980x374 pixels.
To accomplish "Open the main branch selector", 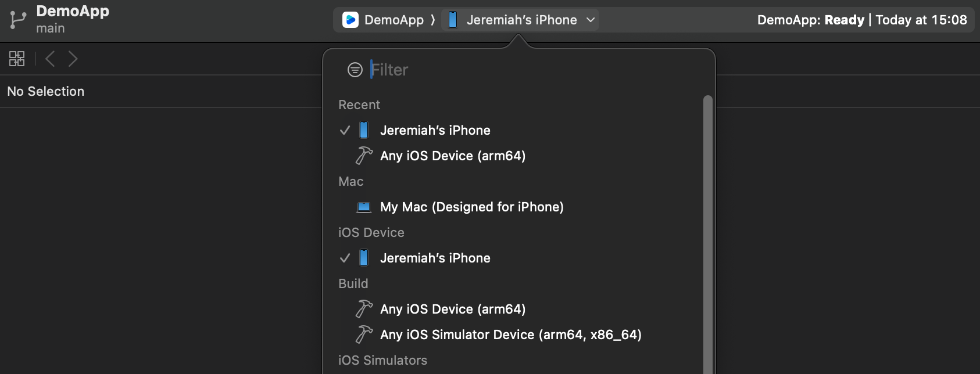I will tap(51, 28).
